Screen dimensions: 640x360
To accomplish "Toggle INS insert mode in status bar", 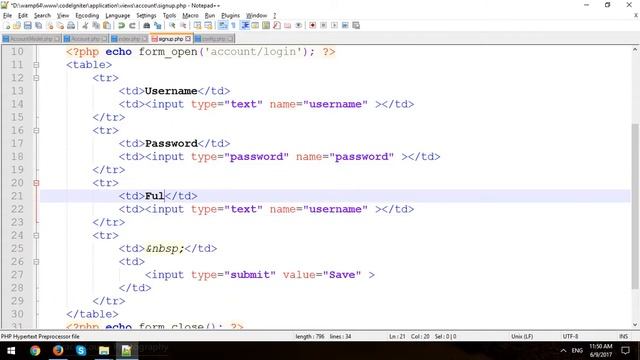I will [x=623, y=336].
